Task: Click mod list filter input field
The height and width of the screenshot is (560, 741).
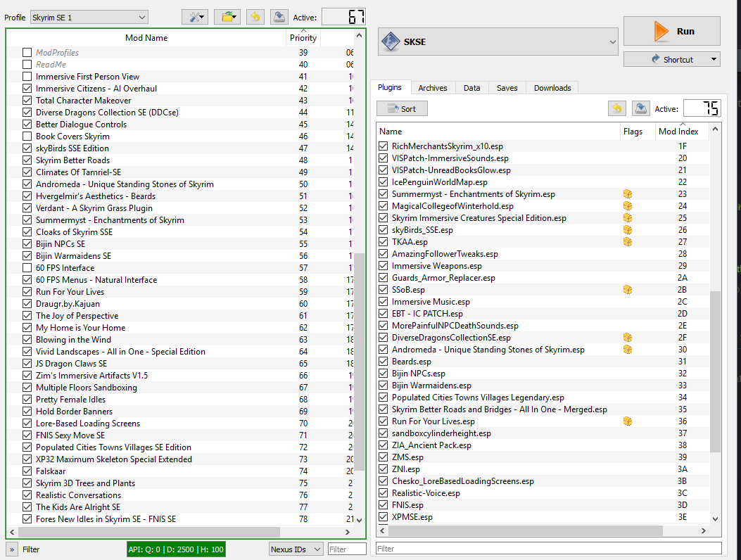Action: click(346, 549)
